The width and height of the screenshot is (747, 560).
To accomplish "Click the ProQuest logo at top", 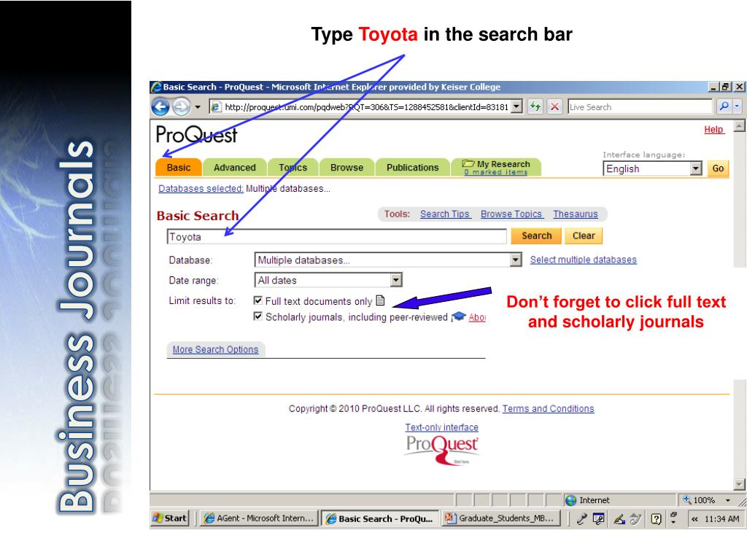I will point(196,135).
